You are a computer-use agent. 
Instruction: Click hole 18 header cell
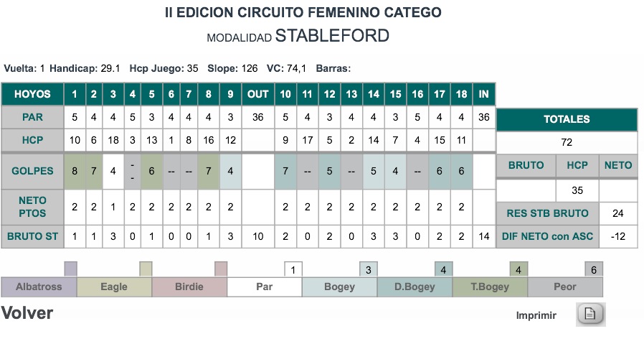click(462, 94)
